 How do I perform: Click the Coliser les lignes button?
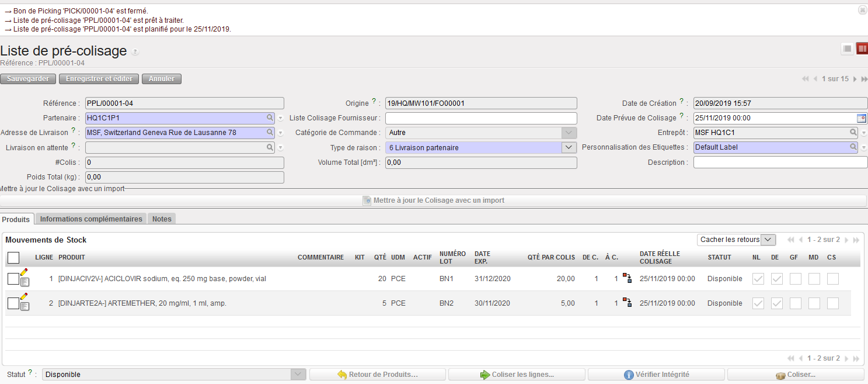point(517,375)
